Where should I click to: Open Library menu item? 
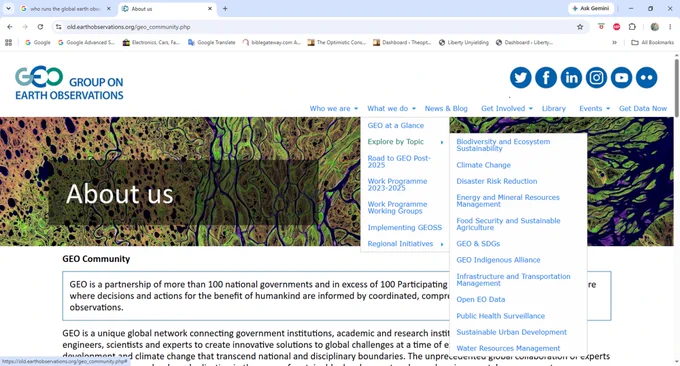point(553,108)
